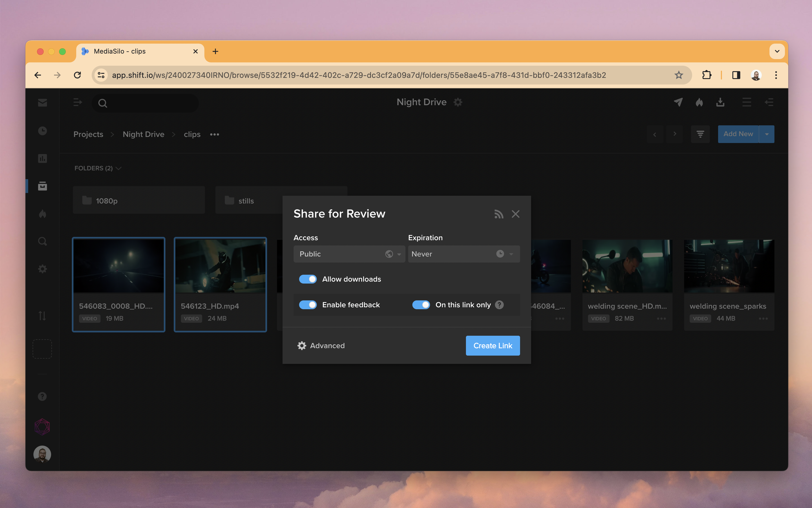Click the Create Link button
The width and height of the screenshot is (812, 508).
[493, 345]
